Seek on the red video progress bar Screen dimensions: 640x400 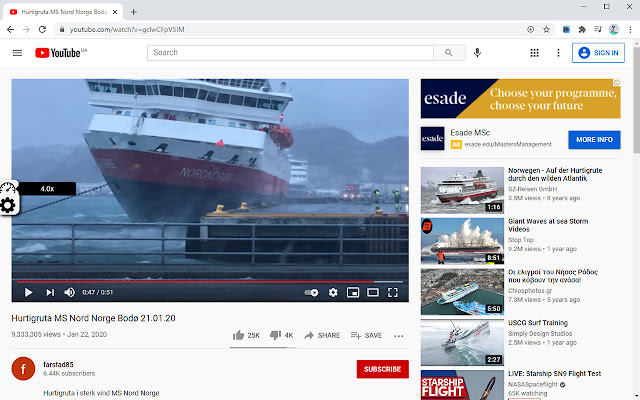coord(210,282)
